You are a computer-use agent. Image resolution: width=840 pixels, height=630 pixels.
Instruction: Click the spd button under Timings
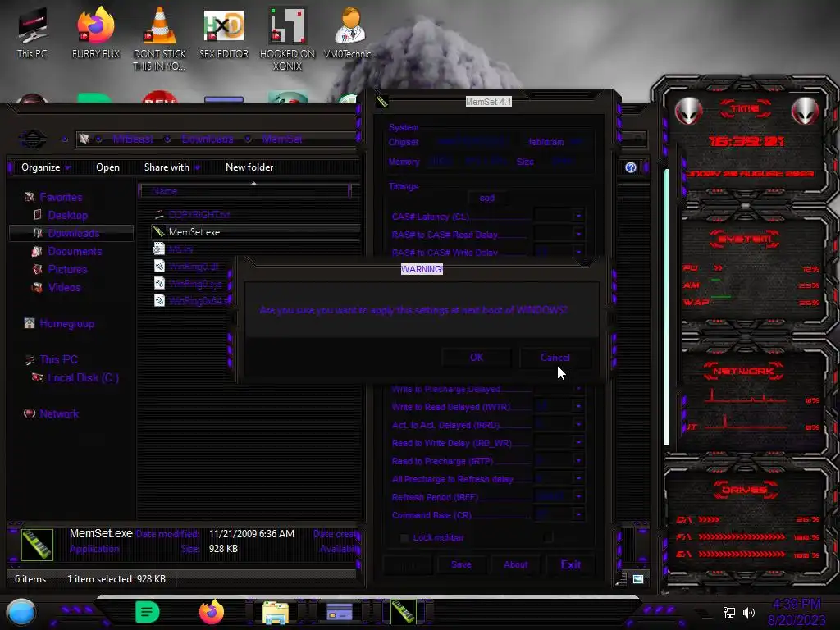coord(487,198)
